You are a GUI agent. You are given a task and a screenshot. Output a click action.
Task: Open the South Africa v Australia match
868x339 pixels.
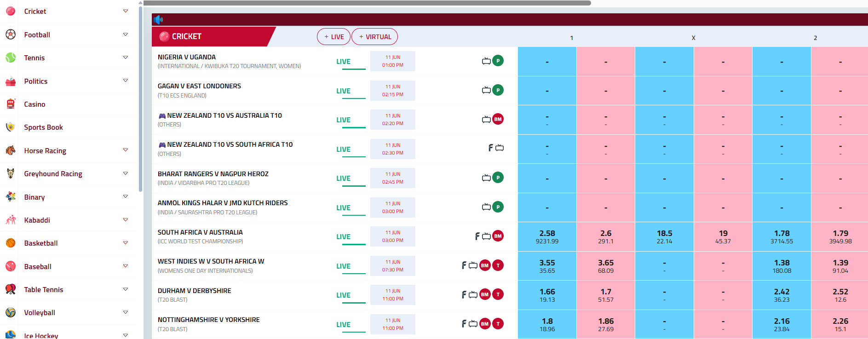(200, 232)
